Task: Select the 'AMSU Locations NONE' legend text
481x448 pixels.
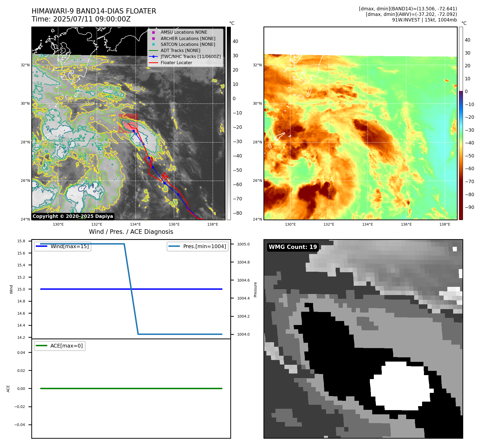Action: [184, 32]
